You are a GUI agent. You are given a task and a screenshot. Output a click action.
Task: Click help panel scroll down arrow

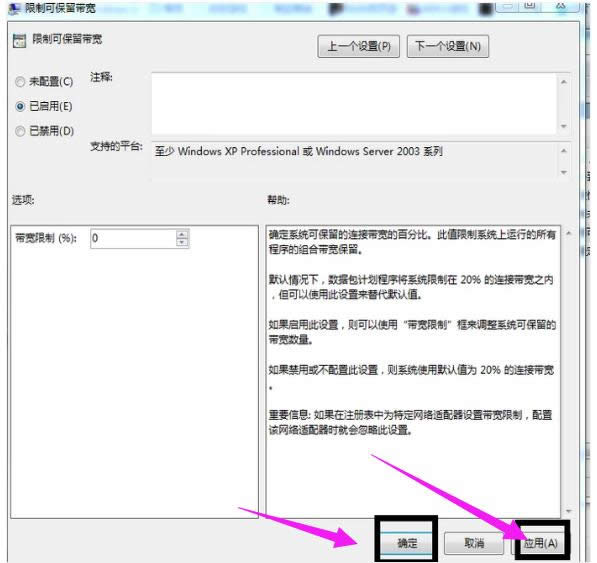click(568, 511)
